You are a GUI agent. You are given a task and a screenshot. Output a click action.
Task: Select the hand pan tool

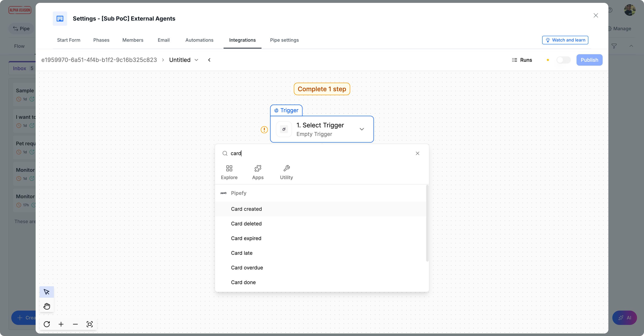(47, 306)
